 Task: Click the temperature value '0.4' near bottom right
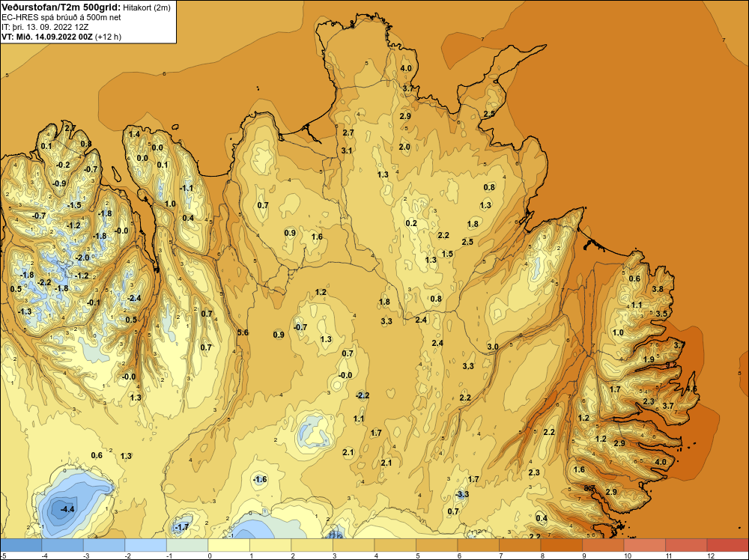coord(542,519)
